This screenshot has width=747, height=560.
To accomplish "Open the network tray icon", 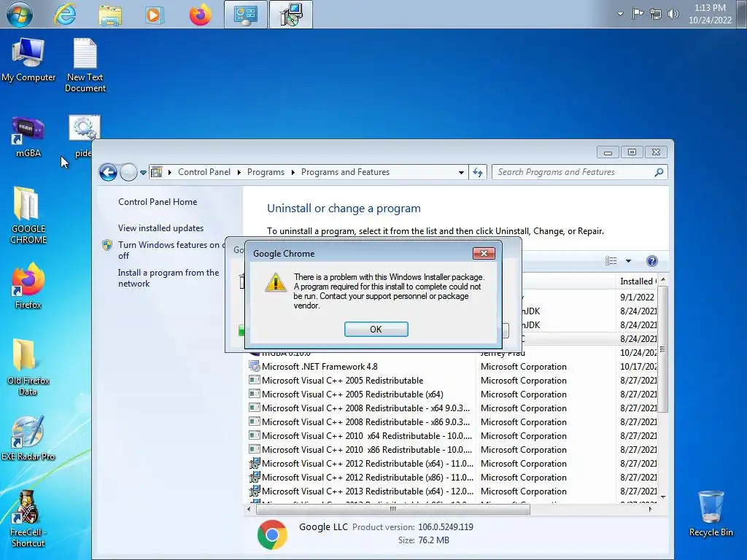I will click(x=656, y=14).
